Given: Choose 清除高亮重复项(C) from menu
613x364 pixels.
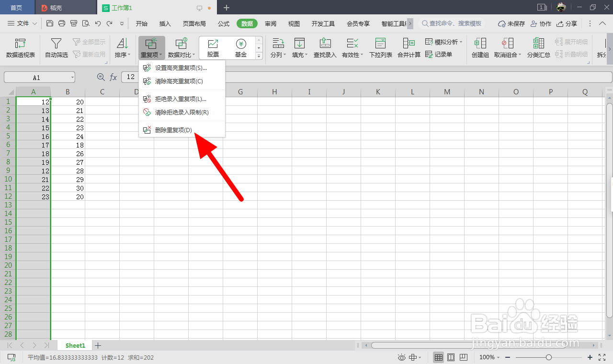Looking at the screenshot, I should click(182, 81).
